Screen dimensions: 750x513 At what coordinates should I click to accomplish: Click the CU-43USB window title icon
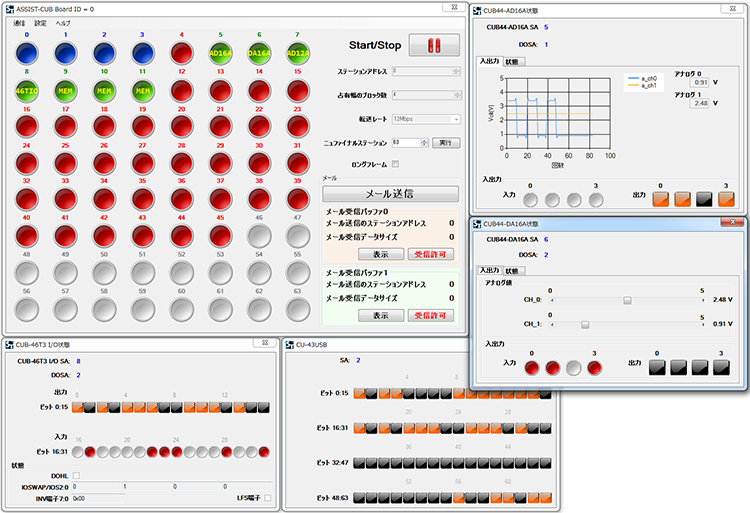289,345
